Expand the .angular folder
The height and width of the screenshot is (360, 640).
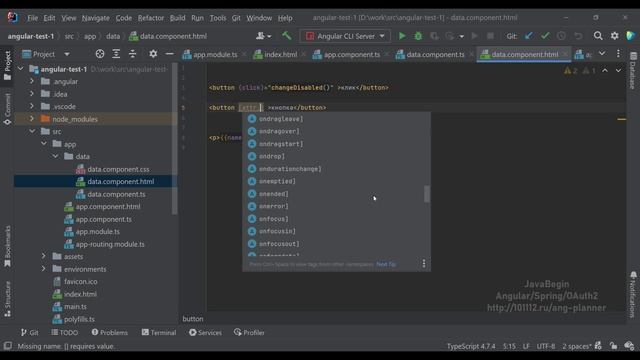point(32,81)
